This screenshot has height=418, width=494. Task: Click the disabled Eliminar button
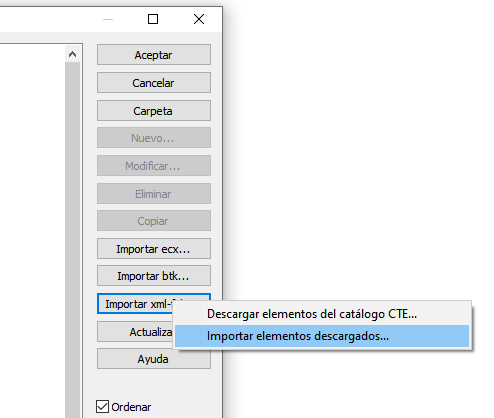click(x=154, y=194)
